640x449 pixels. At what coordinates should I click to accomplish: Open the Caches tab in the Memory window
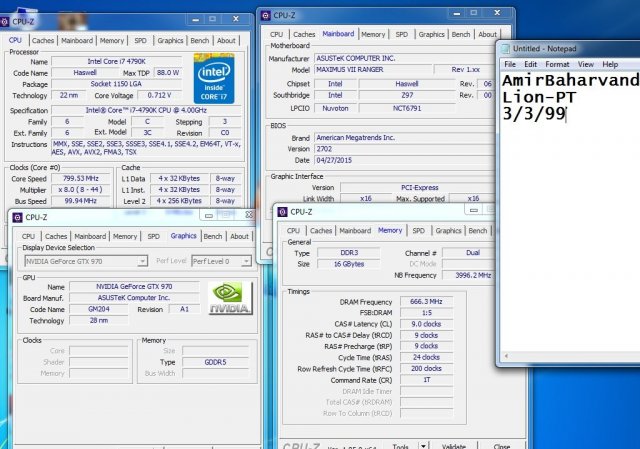coord(321,230)
